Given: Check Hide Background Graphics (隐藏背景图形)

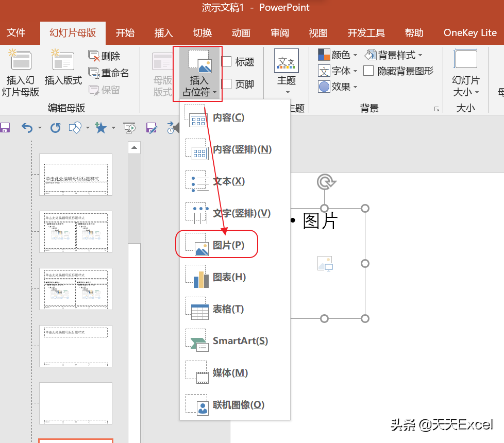Looking at the screenshot, I should click(368, 71).
